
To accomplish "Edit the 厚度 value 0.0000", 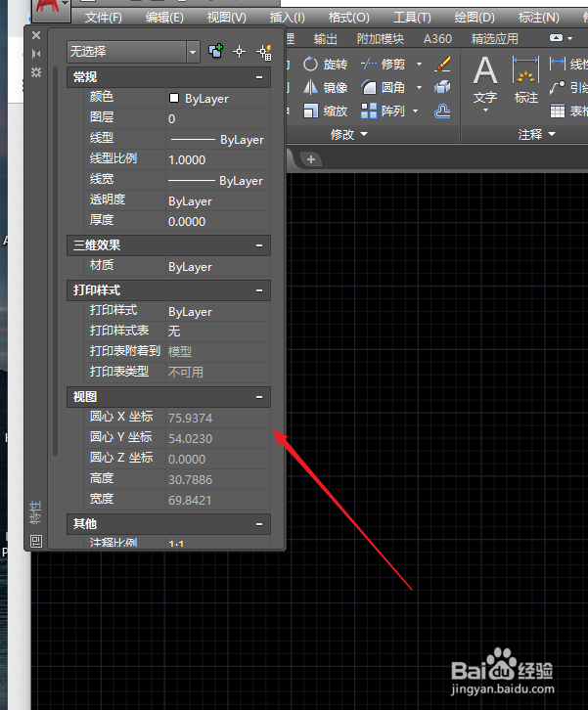I will point(218,221).
